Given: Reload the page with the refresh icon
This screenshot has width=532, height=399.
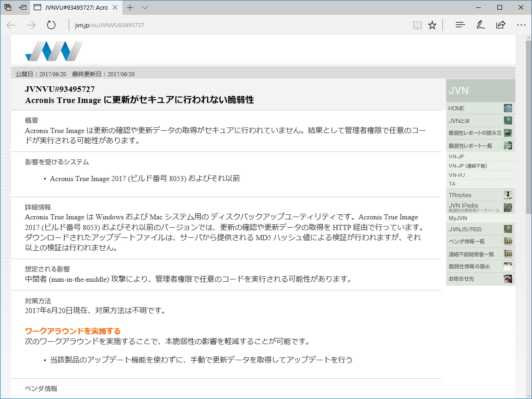Looking at the screenshot, I should [51, 25].
